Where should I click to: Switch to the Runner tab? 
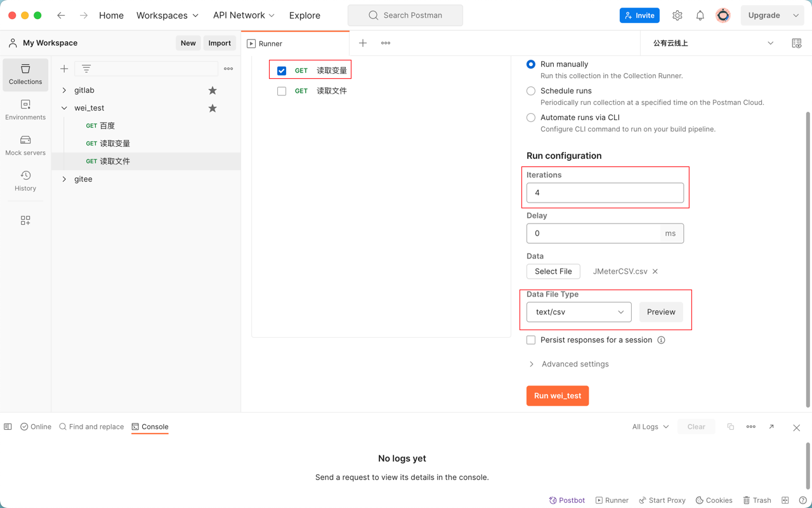pyautogui.click(x=295, y=43)
